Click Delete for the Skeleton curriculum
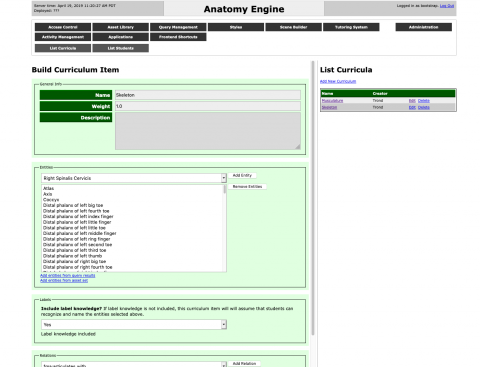Screen dimensions: 480x367 click(x=424, y=107)
